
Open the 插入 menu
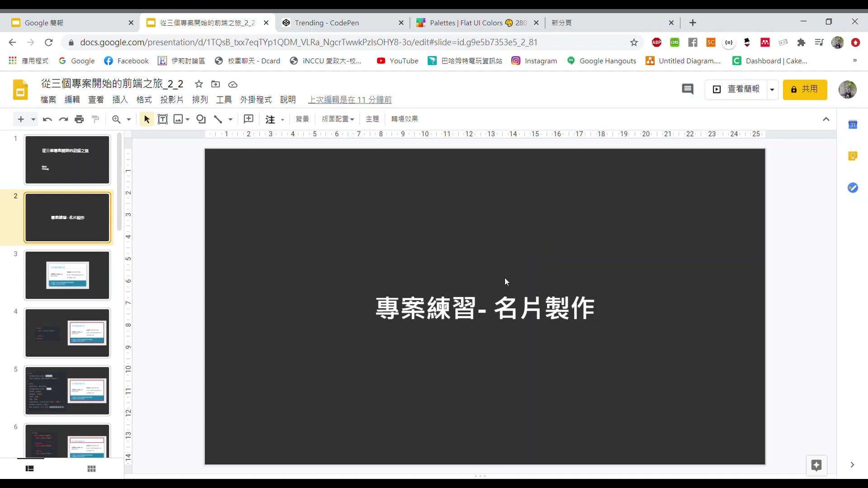[x=119, y=99]
